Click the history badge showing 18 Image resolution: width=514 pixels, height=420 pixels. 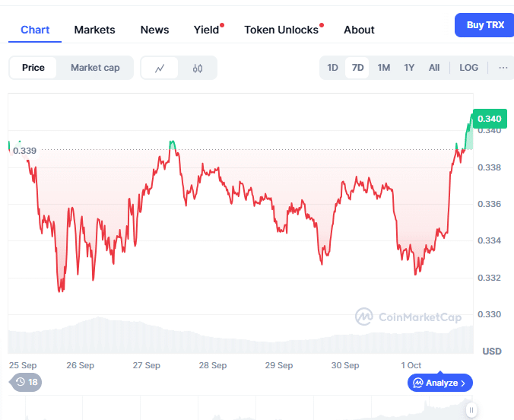(26, 382)
